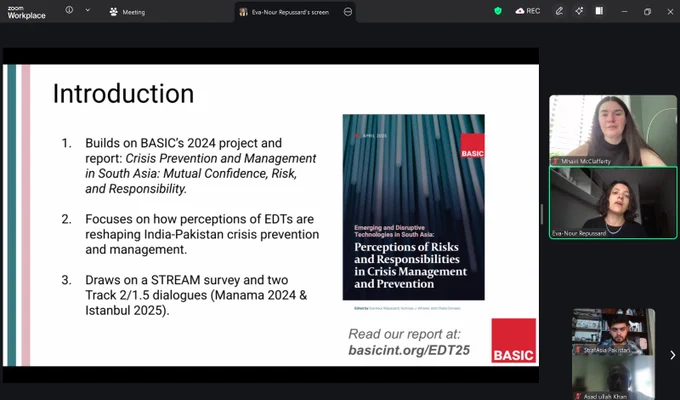The image size is (680, 400).
Task: Click the basicint.org/EDT25 link text
Action: point(409,350)
